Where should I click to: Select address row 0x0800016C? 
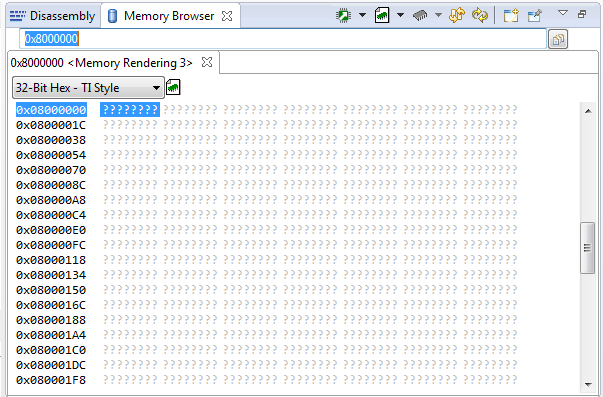point(51,305)
